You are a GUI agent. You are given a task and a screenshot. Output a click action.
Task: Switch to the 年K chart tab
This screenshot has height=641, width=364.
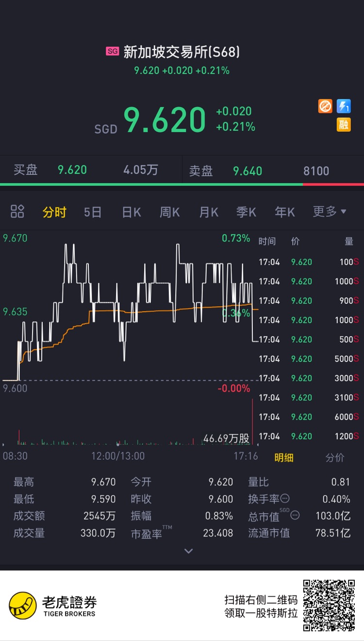[x=285, y=212]
